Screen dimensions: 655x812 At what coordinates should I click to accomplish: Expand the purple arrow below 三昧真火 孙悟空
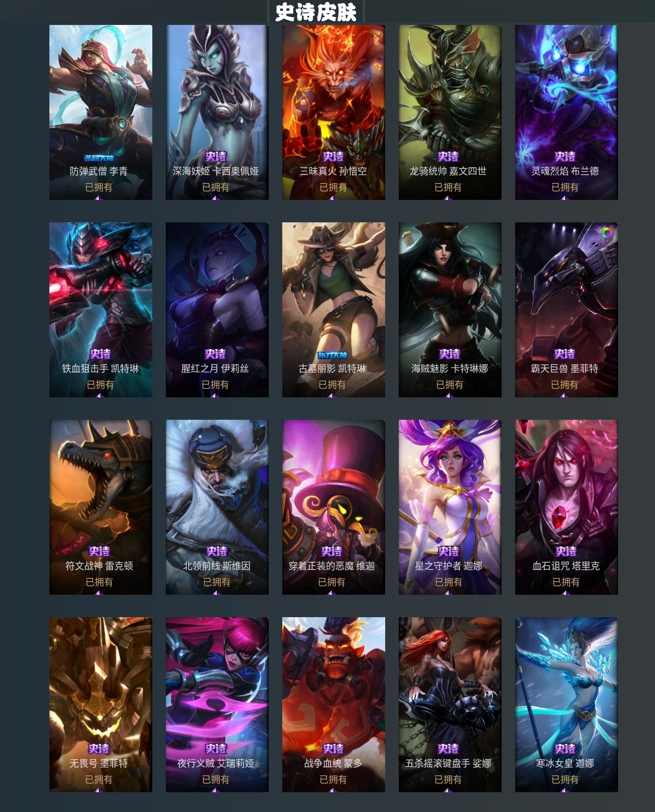332,197
